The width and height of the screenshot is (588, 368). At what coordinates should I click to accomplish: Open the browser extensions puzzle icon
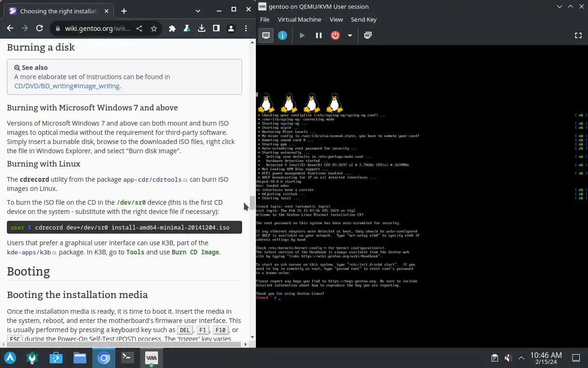tap(172, 29)
